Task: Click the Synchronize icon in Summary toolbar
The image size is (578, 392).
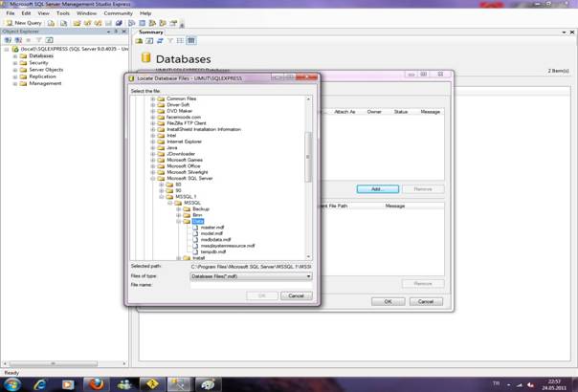Action: click(160, 40)
